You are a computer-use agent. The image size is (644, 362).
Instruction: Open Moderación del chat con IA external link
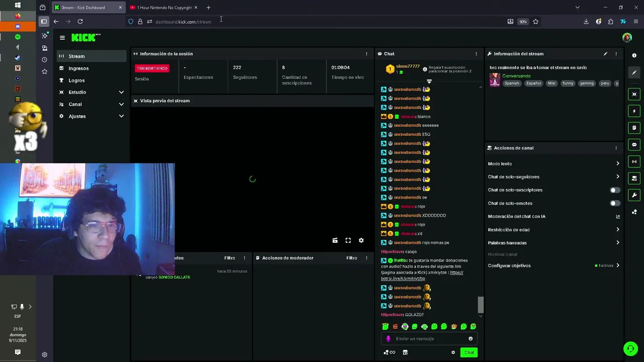(x=618, y=217)
